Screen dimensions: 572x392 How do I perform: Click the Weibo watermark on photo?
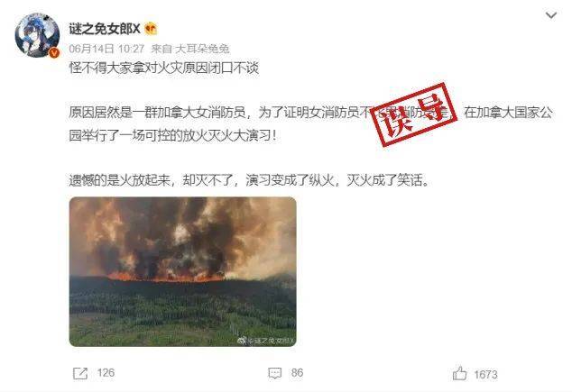click(x=265, y=341)
